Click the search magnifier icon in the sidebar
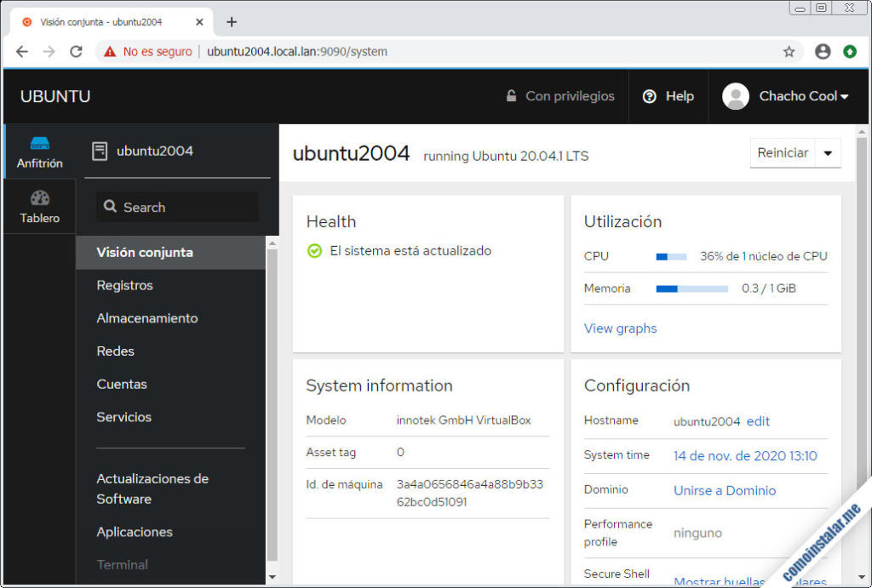This screenshot has width=872, height=588. (111, 207)
